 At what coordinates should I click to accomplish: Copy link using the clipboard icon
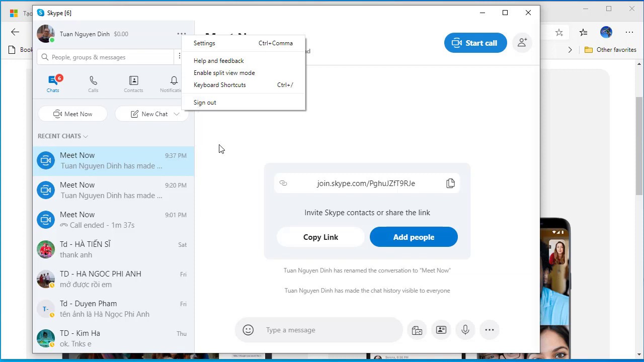[x=450, y=184]
